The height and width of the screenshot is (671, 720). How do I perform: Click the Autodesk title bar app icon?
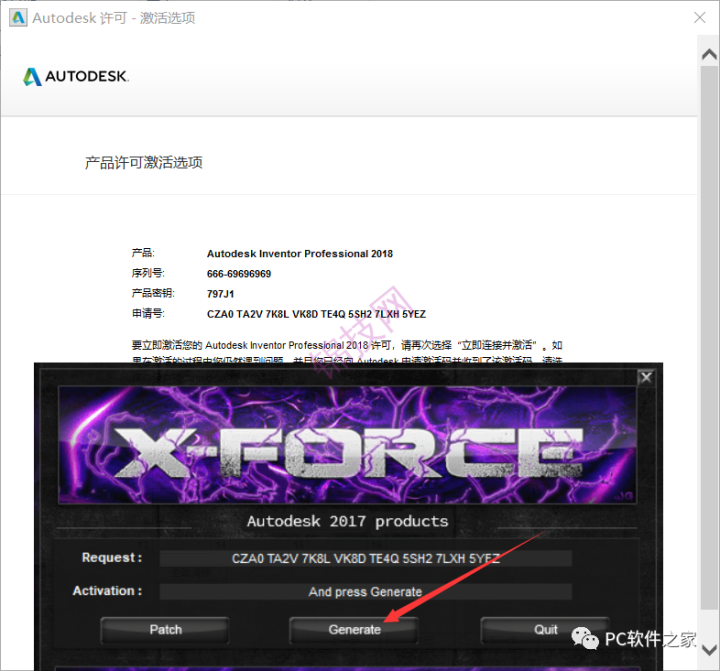(x=18, y=18)
